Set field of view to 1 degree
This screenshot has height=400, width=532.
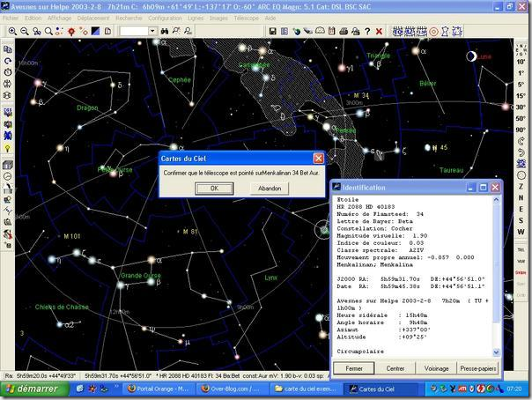coord(521,73)
